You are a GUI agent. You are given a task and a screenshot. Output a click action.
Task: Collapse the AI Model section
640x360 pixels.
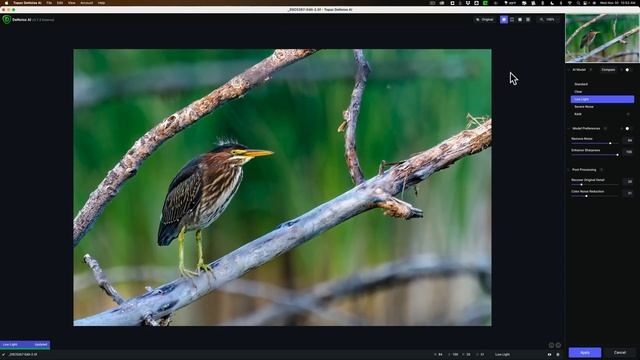click(569, 70)
